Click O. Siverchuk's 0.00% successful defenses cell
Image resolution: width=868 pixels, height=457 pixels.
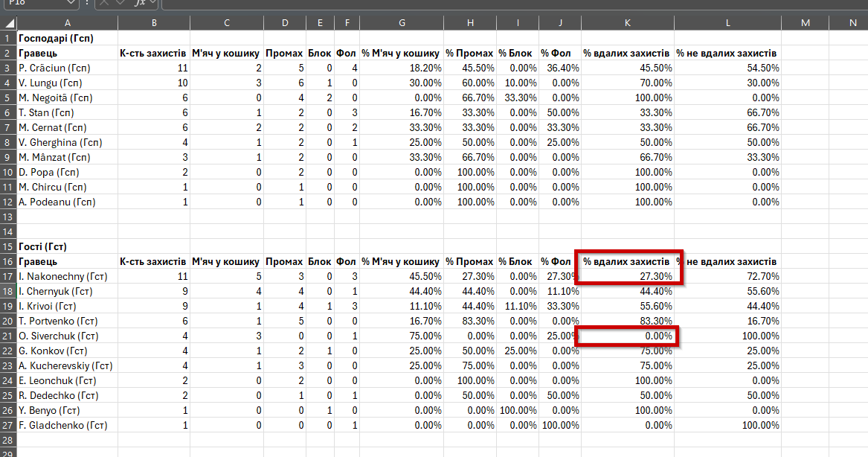click(x=627, y=336)
